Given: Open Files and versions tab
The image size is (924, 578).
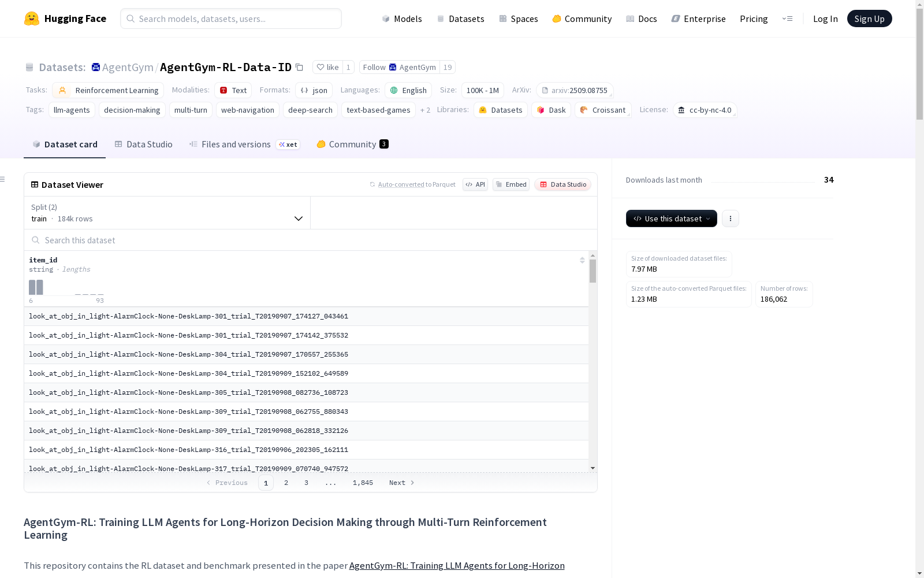Looking at the screenshot, I should (x=244, y=144).
